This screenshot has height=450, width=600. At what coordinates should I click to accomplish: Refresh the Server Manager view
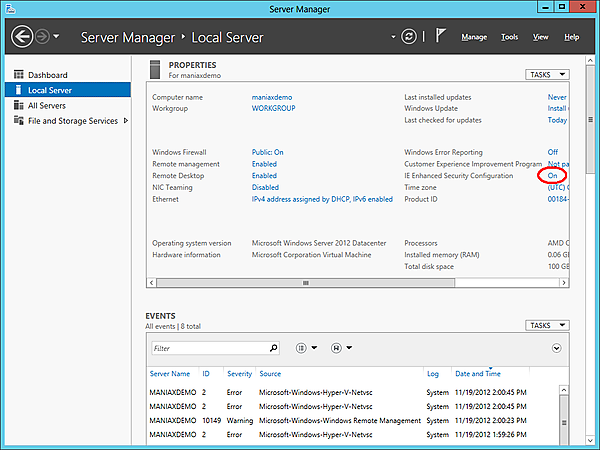pos(408,37)
